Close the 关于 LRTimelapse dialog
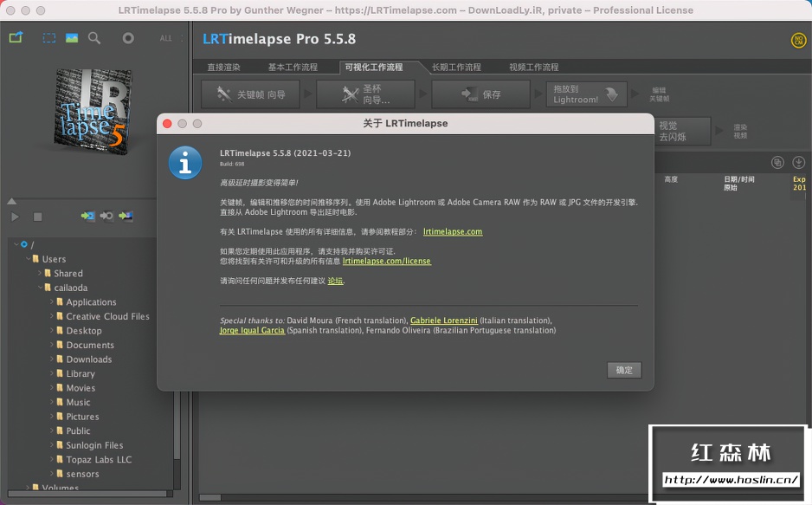The image size is (812, 505). 167,123
